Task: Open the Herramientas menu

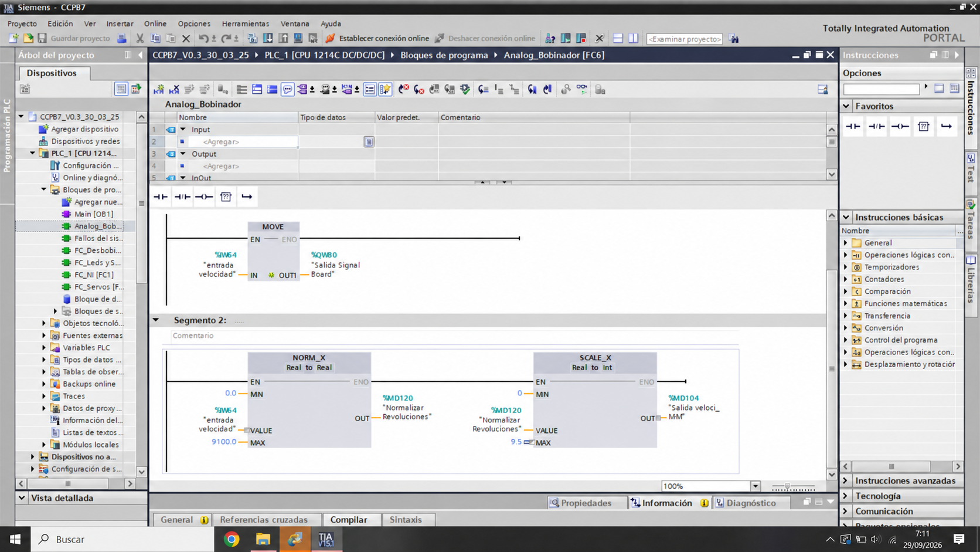Action: pos(246,23)
